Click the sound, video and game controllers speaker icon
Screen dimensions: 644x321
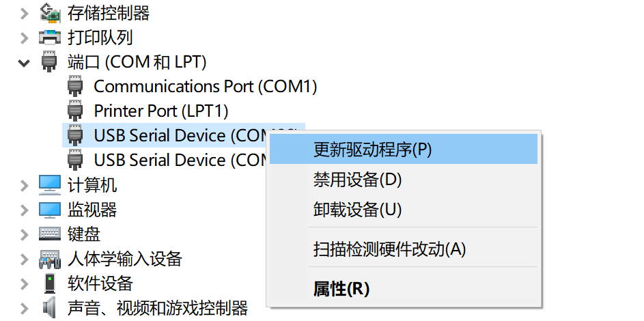point(49,308)
